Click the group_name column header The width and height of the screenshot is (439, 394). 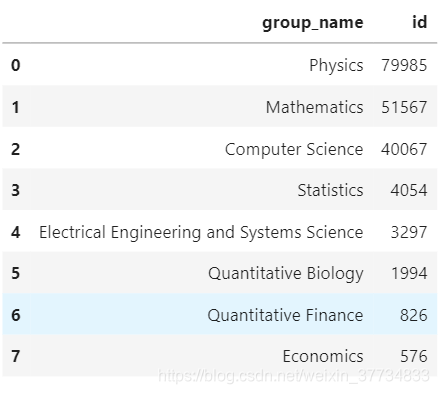[x=312, y=23]
